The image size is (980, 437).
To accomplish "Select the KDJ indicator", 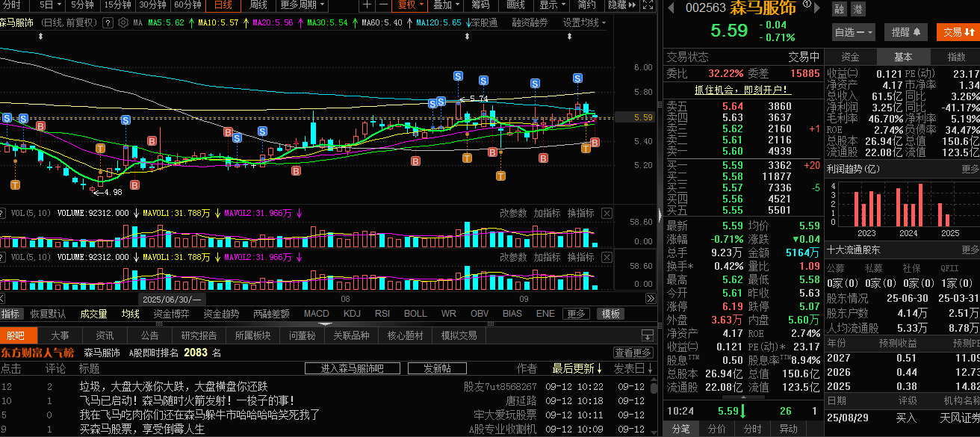I will tap(352, 314).
